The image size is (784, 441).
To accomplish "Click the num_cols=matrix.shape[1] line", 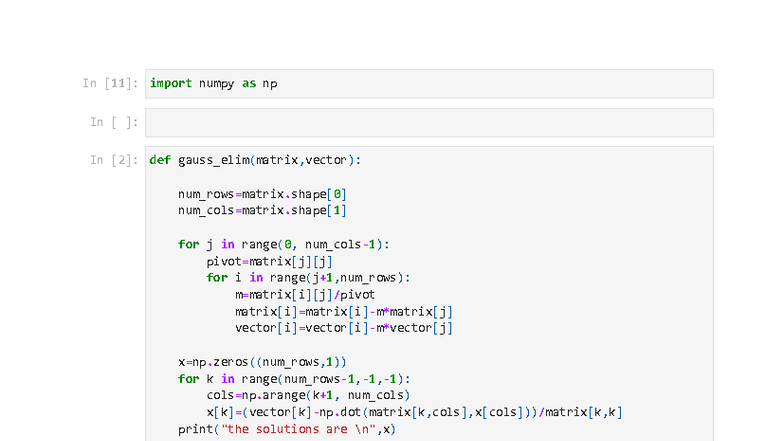I will click(x=262, y=210).
